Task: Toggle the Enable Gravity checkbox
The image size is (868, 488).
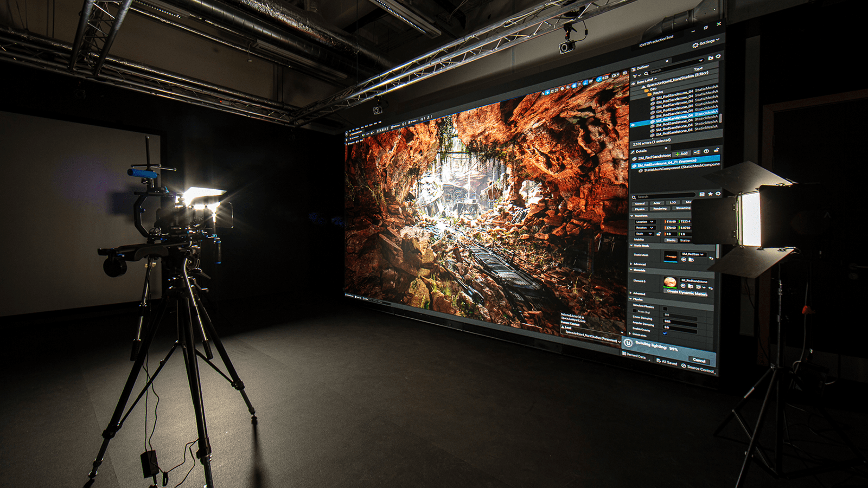Action: (665, 333)
